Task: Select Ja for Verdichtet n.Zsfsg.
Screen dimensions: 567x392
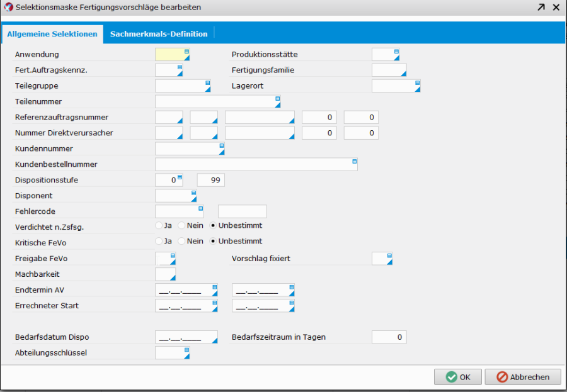Action: pyautogui.click(x=159, y=225)
